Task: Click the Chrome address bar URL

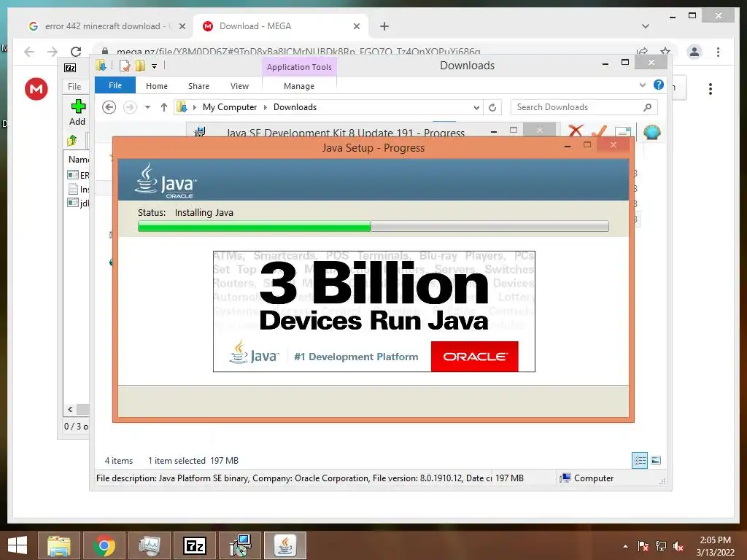Action: pos(298,52)
